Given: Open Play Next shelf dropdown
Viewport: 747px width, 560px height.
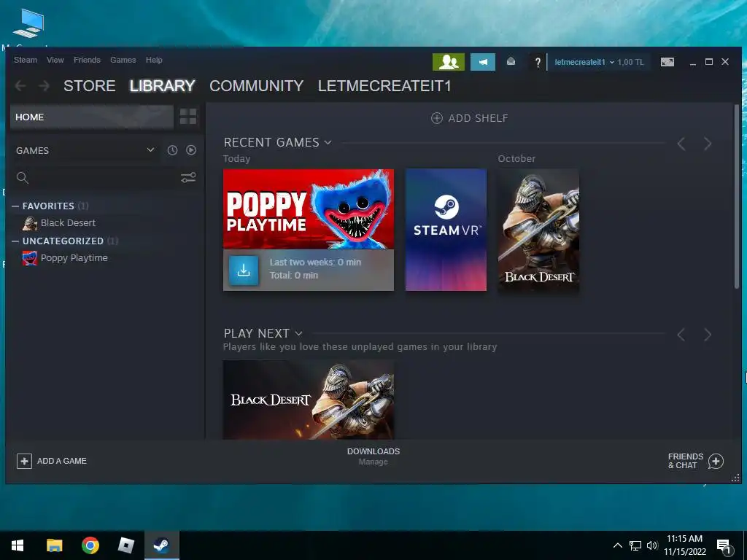Looking at the screenshot, I should [x=298, y=333].
